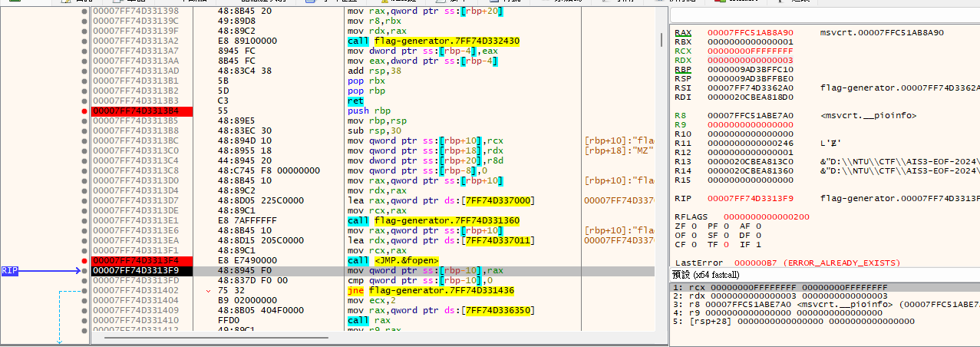The height and width of the screenshot is (347, 980).
Task: Set breakpoint dot at address 00007FF74D331410
Action: point(84,320)
